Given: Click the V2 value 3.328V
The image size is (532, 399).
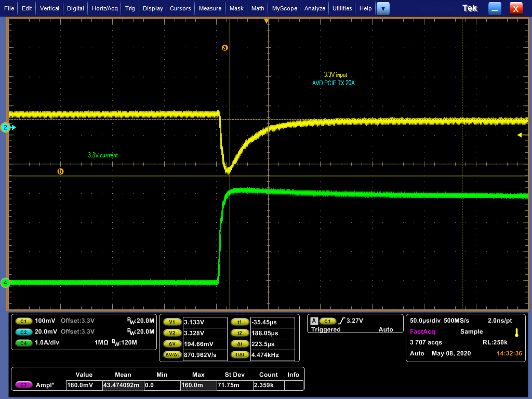Looking at the screenshot, I should point(205,333).
